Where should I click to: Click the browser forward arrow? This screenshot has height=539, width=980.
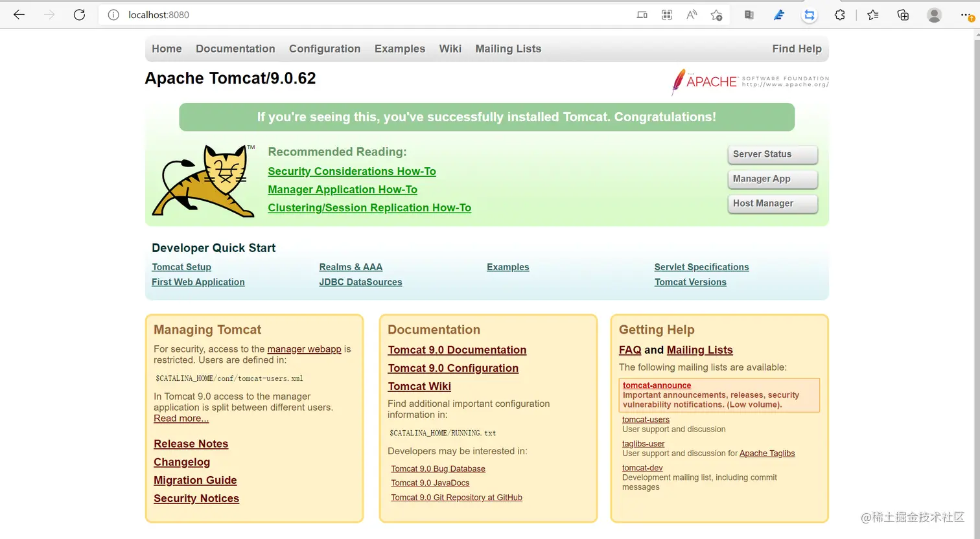(49, 15)
